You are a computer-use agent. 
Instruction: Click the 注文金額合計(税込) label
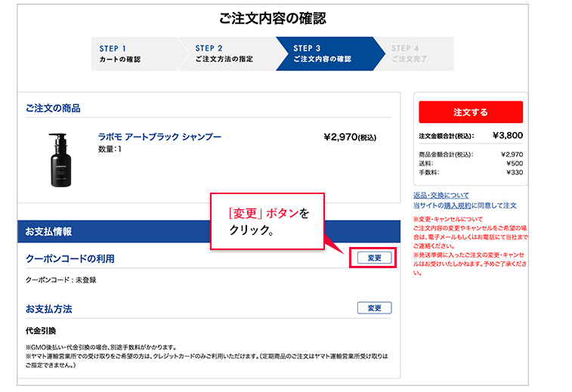(x=446, y=136)
